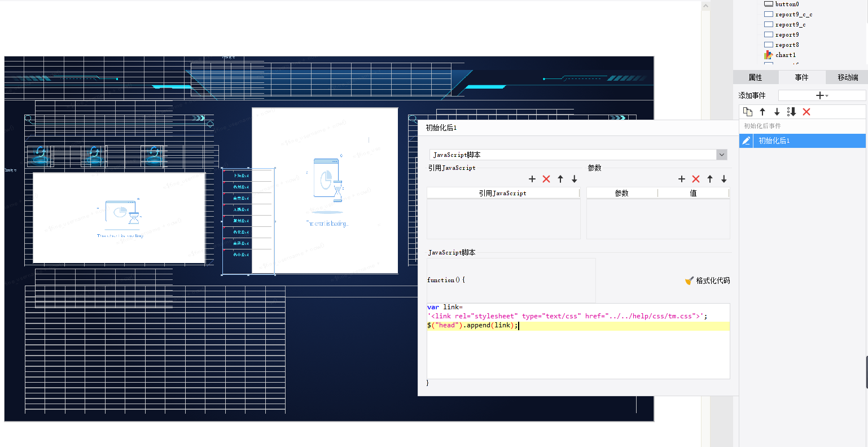Click the 引用JavaScript table column header

pos(503,193)
